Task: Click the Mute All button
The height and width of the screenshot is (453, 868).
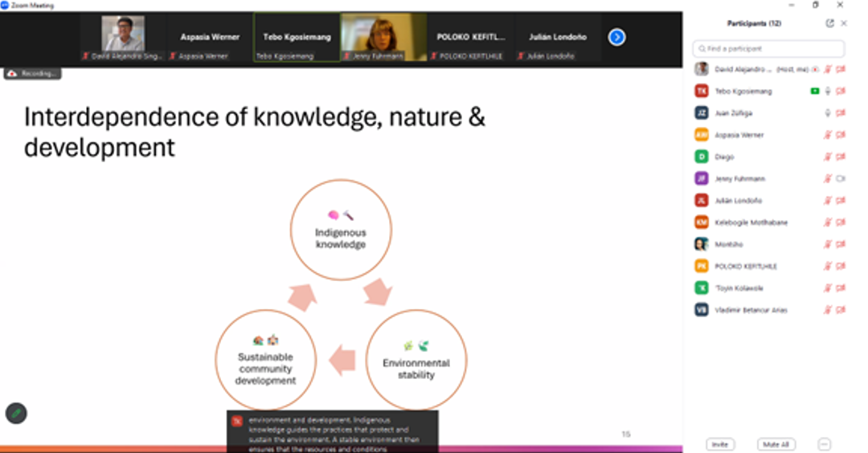Action: [x=776, y=444]
